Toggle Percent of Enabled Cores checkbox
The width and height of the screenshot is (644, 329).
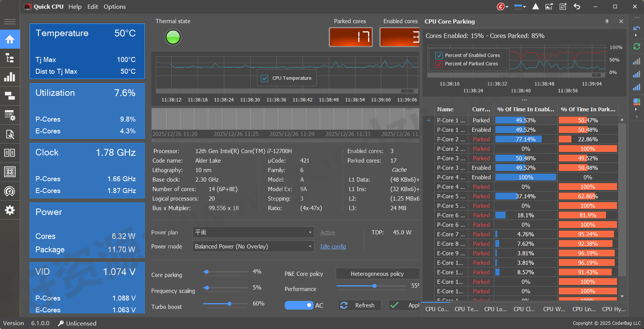tap(439, 55)
